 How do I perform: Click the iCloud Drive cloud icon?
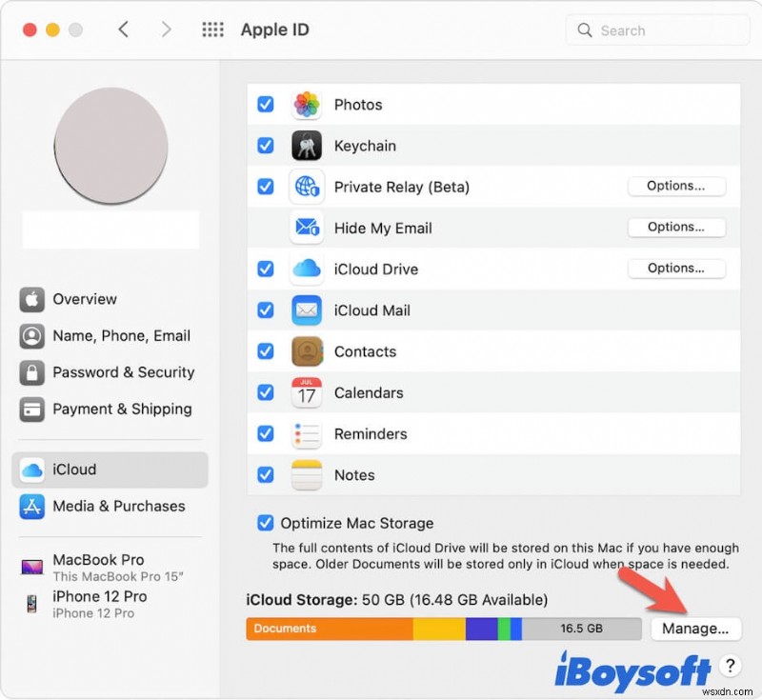pyautogui.click(x=306, y=269)
